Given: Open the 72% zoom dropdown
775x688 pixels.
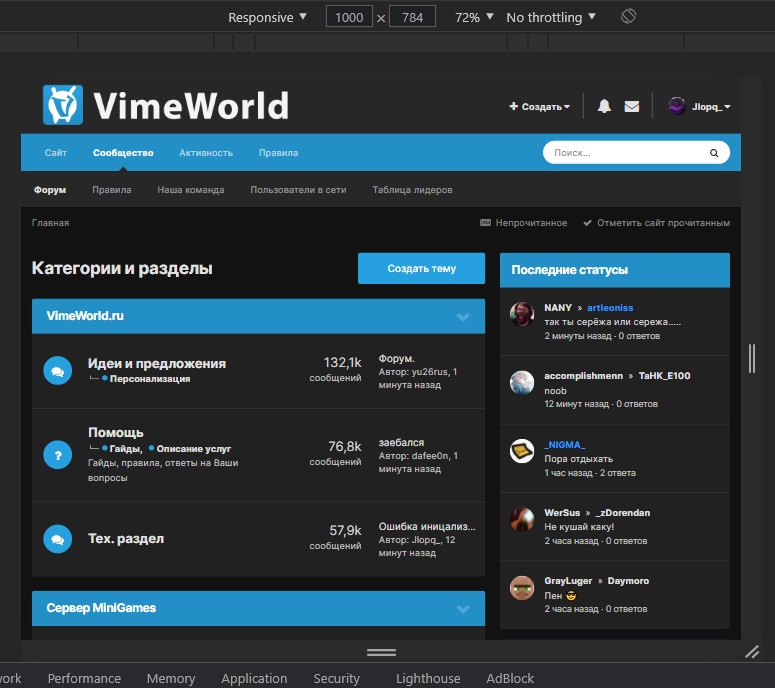Looking at the screenshot, I should (x=474, y=17).
